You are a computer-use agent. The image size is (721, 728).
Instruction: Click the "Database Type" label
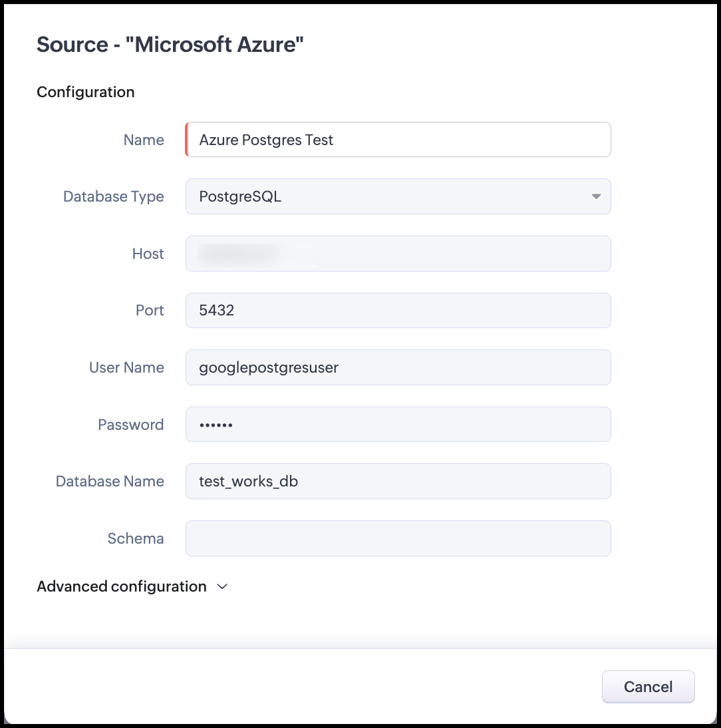coord(114,197)
